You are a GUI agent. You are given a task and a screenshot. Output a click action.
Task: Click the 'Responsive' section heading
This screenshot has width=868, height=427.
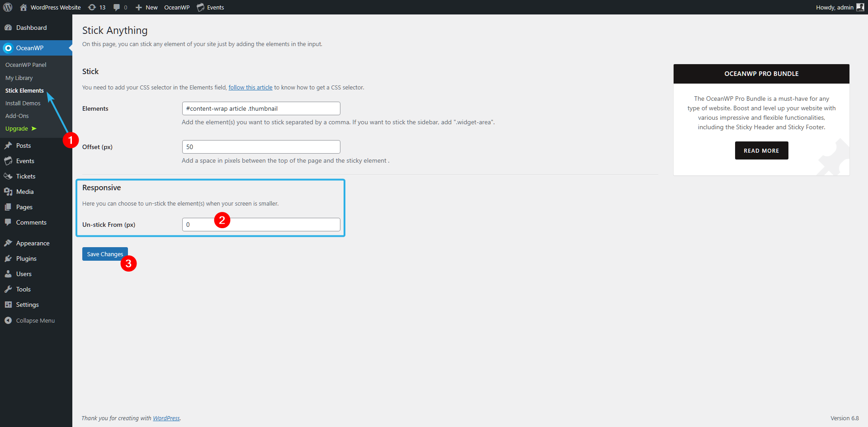[102, 188]
